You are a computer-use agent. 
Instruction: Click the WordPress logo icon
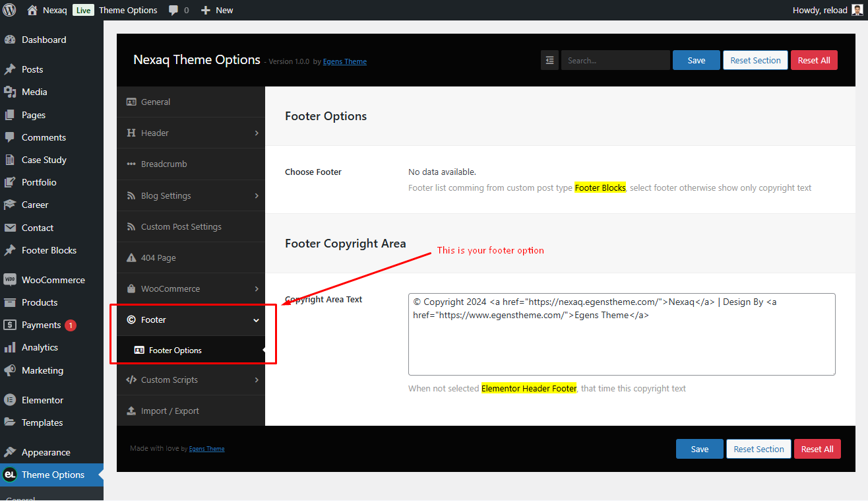pyautogui.click(x=9, y=10)
